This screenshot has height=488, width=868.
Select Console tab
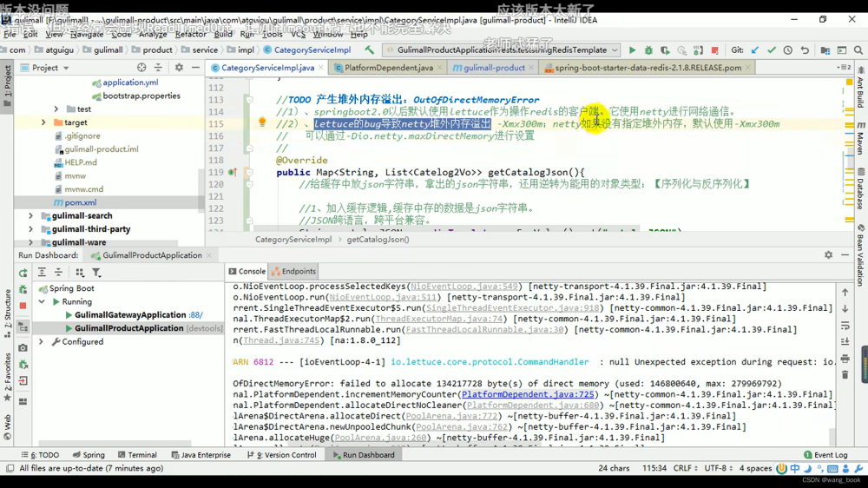[x=247, y=272]
